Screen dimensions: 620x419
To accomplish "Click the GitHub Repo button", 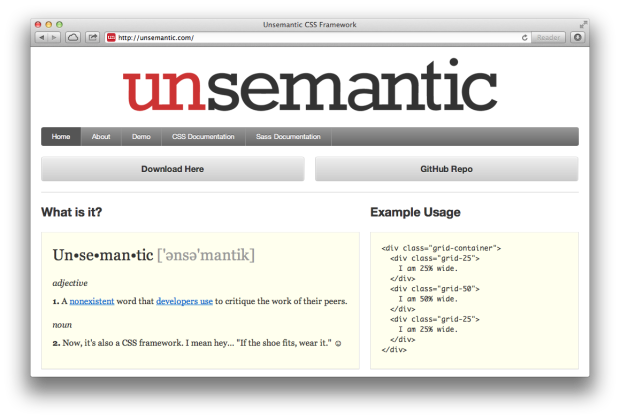I will pyautogui.click(x=446, y=169).
